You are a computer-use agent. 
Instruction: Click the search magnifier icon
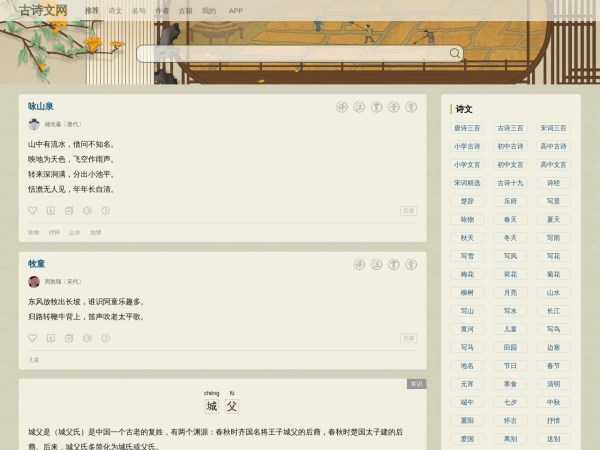(x=455, y=54)
